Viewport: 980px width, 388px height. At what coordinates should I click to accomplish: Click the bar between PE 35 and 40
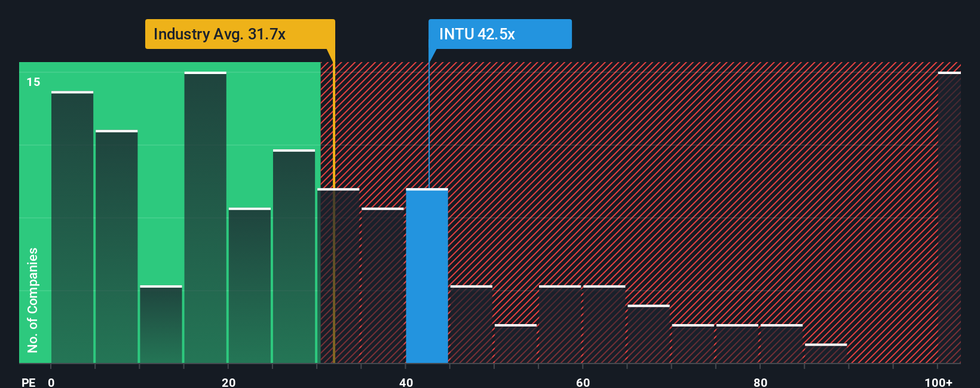point(383,285)
